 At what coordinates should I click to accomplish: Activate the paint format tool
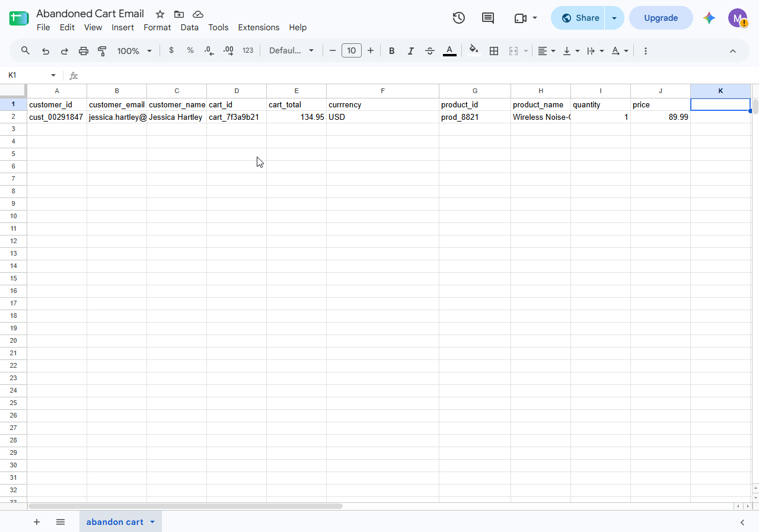[x=102, y=51]
